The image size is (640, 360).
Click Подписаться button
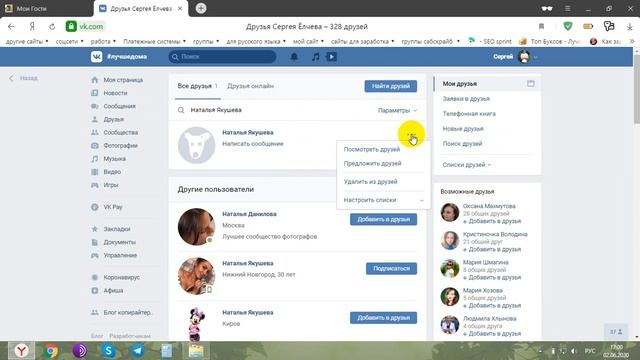tap(391, 269)
